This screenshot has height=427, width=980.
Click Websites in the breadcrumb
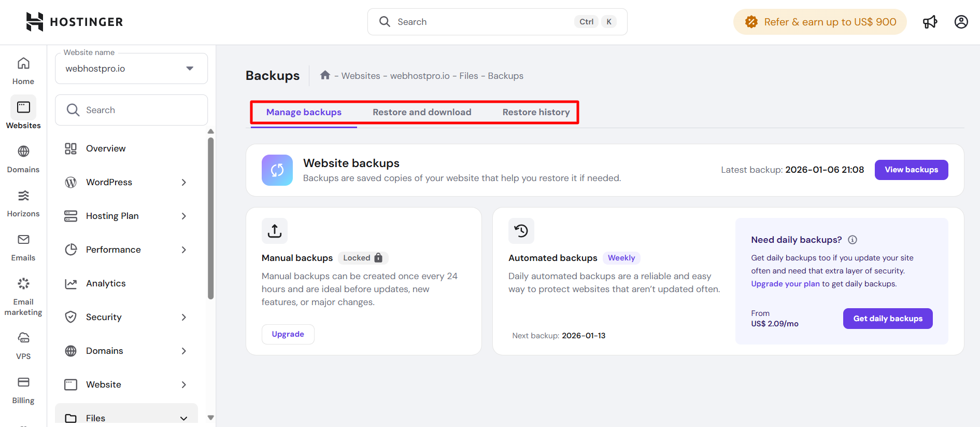point(361,76)
